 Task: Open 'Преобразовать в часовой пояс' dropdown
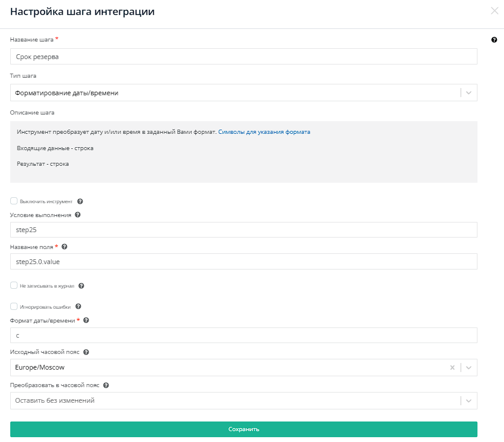(469, 400)
